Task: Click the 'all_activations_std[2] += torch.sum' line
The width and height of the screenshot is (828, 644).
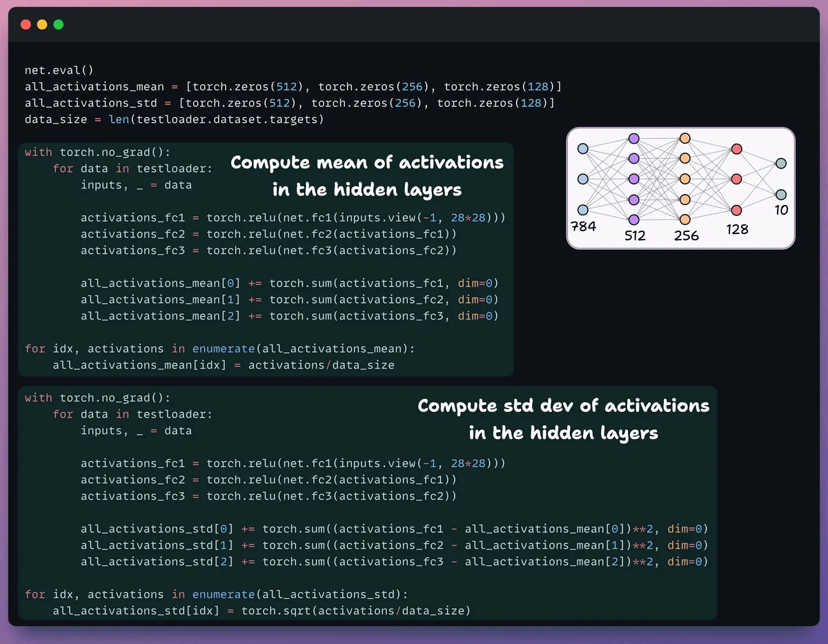Action: pos(395,562)
